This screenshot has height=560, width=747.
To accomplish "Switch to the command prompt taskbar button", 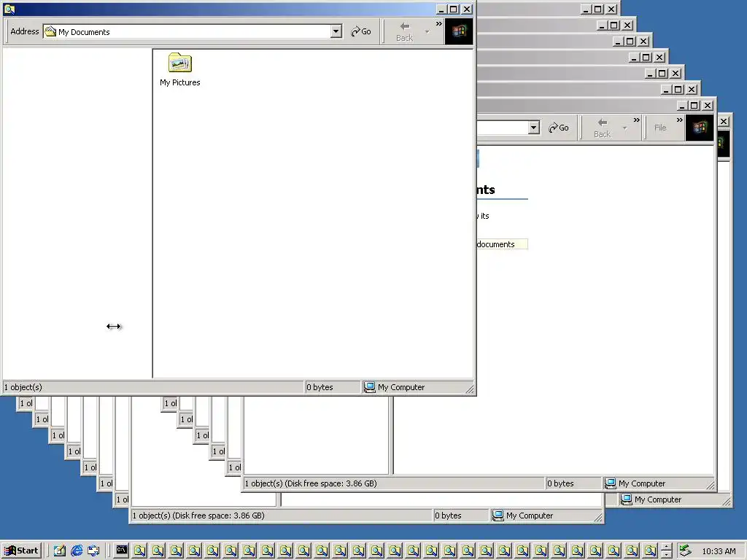I will tap(122, 551).
